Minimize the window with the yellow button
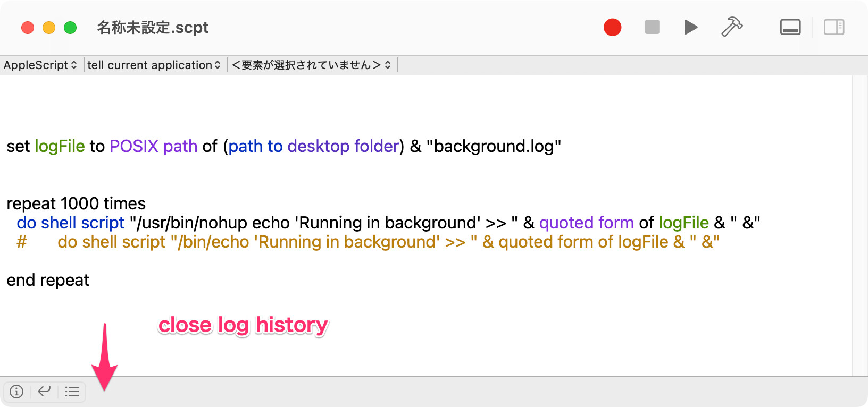868x407 pixels. 49,28
